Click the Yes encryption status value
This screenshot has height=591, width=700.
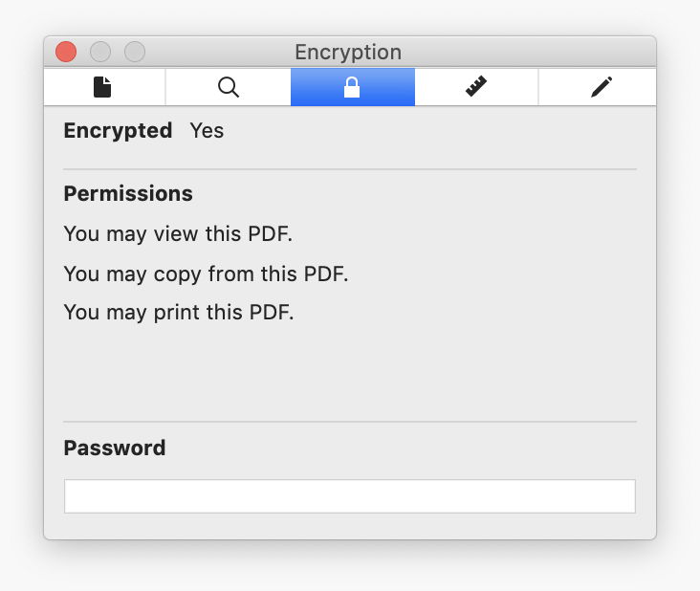(x=207, y=131)
